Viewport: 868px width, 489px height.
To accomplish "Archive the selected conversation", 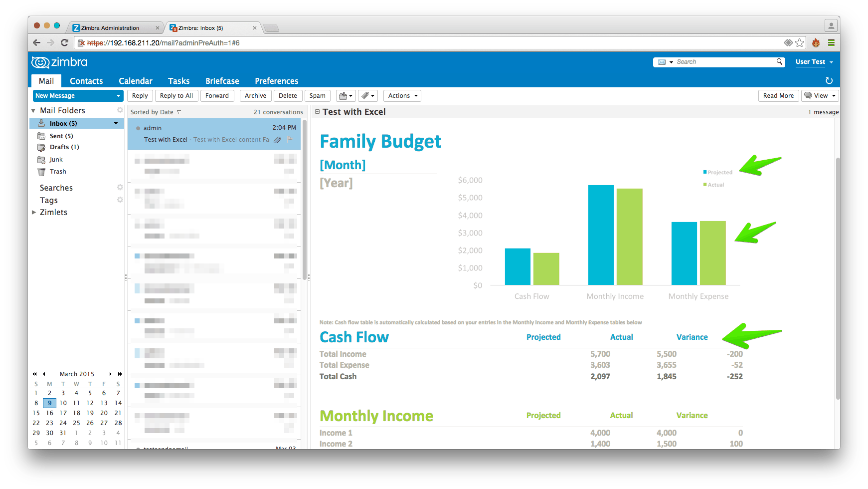I will click(255, 96).
